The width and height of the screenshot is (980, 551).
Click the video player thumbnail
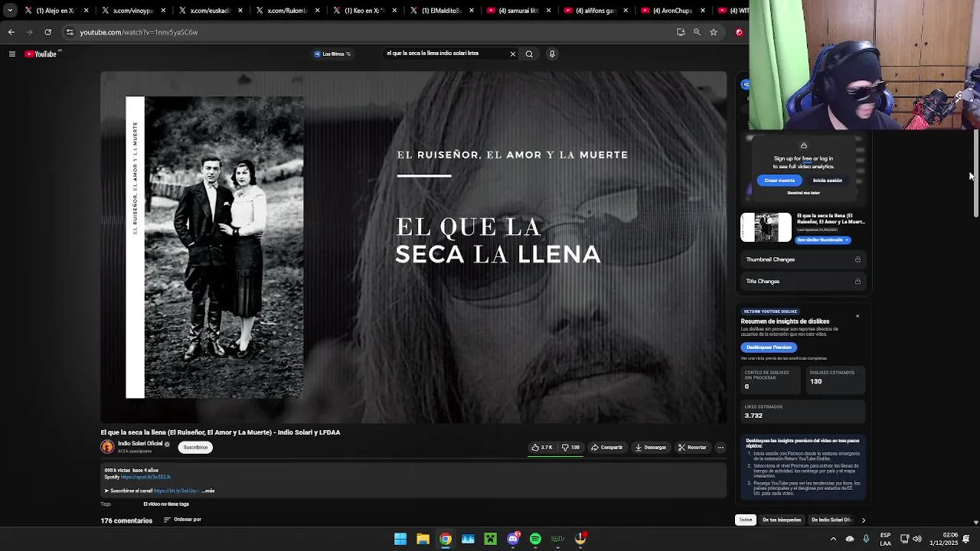pos(413,246)
